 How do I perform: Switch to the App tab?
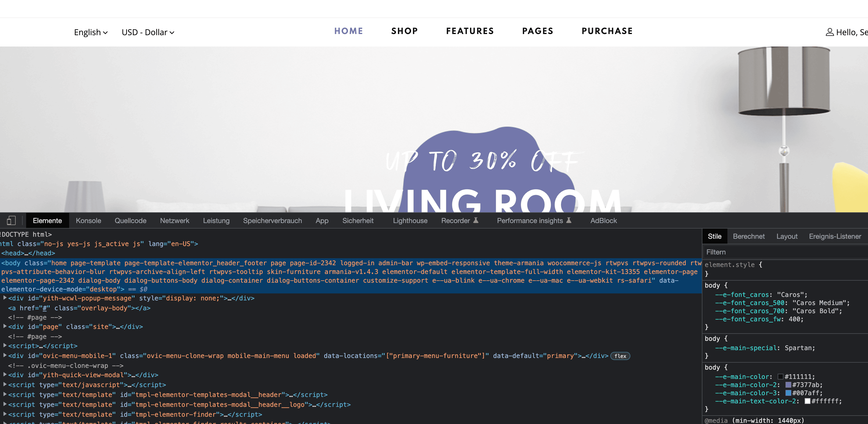(322, 221)
